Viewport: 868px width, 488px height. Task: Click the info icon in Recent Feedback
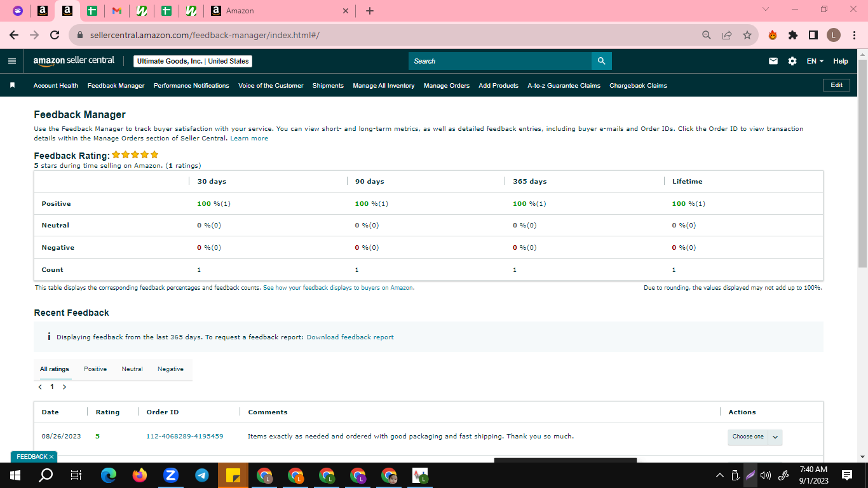pos(49,337)
